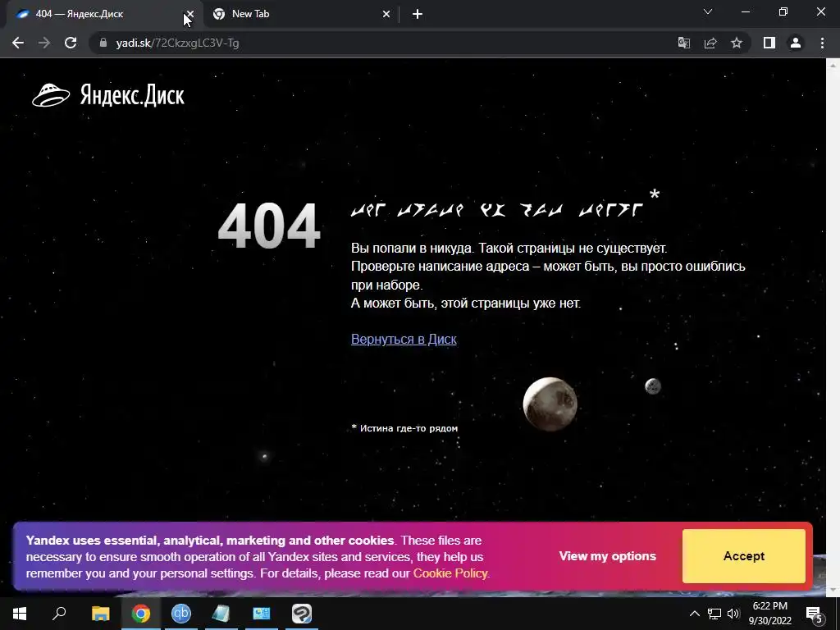Open the Windows Start menu
The width and height of the screenshot is (840, 630).
tap(20, 614)
